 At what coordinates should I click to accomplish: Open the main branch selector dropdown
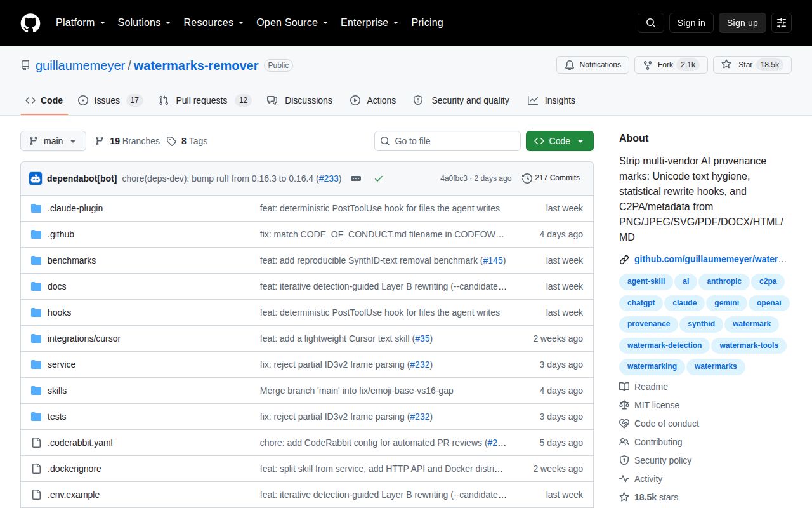[53, 141]
